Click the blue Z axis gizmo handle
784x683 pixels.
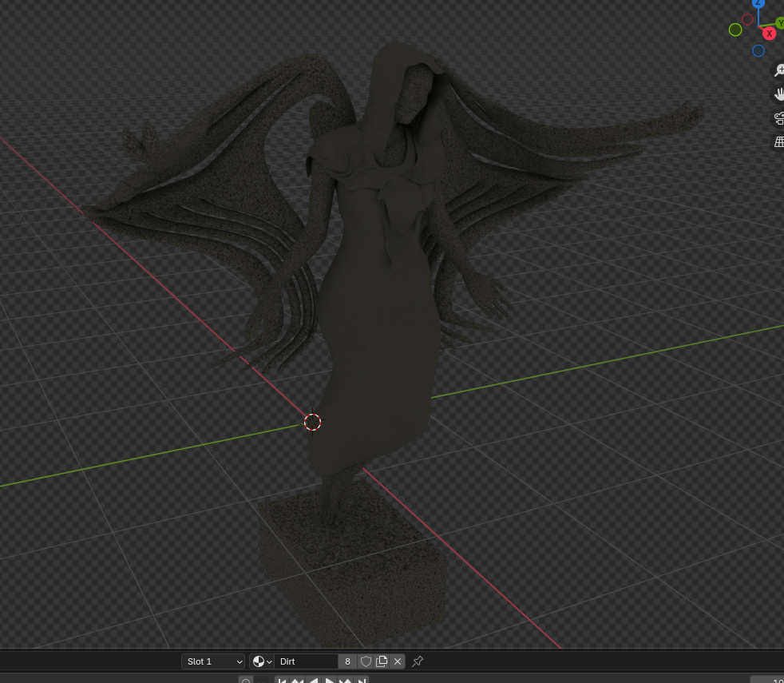[758, 3]
